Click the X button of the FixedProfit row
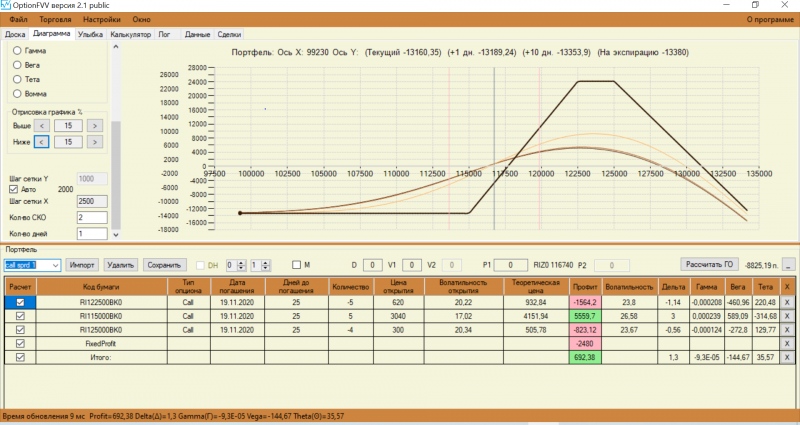The width and height of the screenshot is (800, 425). pyautogui.click(x=787, y=343)
